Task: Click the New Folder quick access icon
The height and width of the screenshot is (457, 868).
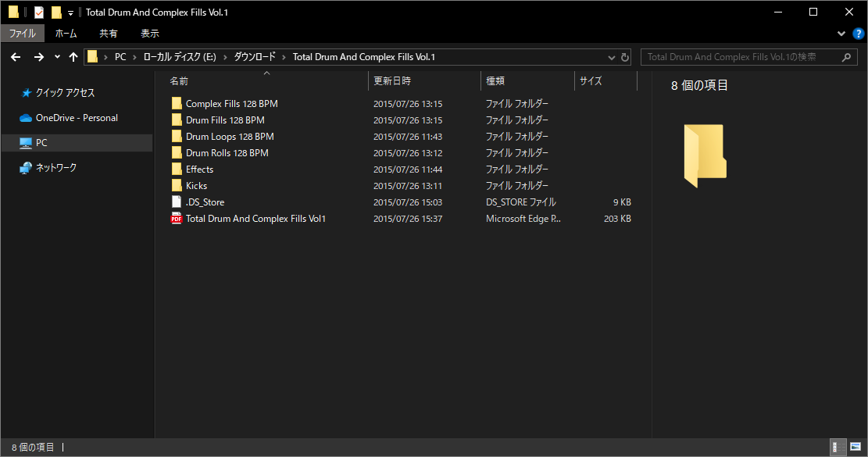Action: pyautogui.click(x=56, y=12)
